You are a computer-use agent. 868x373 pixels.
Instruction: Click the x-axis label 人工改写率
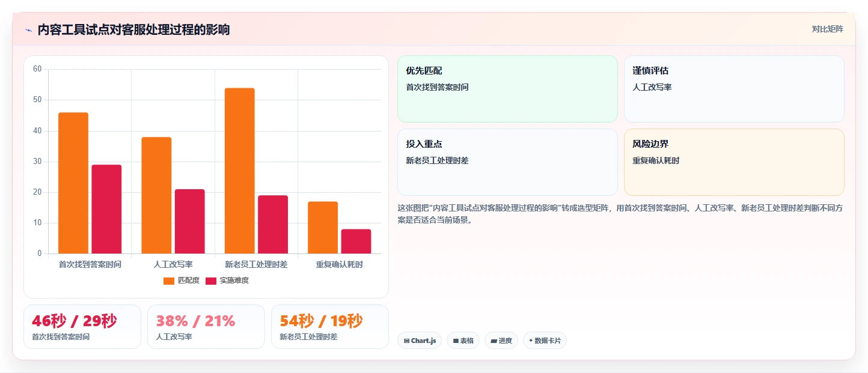click(x=173, y=264)
